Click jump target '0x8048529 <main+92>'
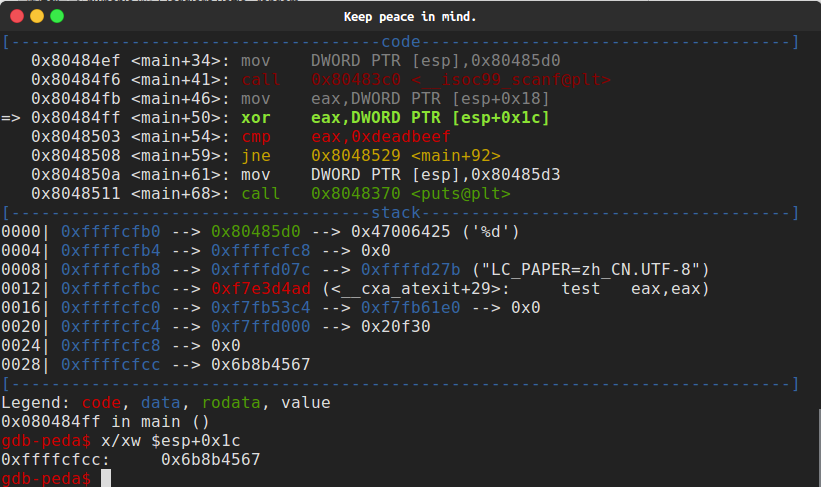821x487 pixels. 406,156
